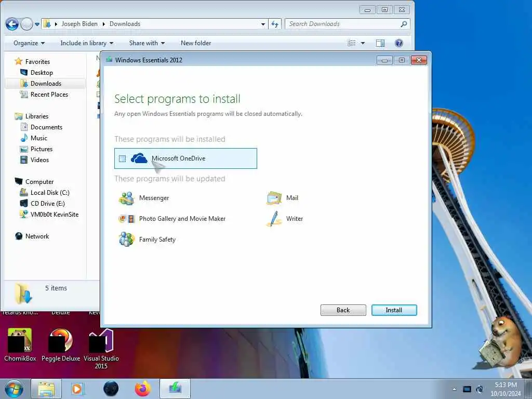The image size is (532, 399).
Task: Select Computer in navigation pane
Action: pos(39,182)
